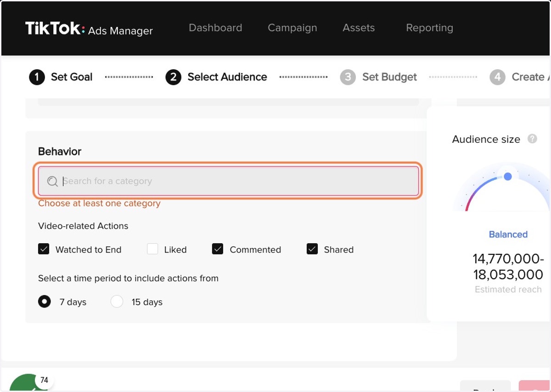Click the Select a time period label
This screenshot has height=392, width=551.
[x=128, y=278]
